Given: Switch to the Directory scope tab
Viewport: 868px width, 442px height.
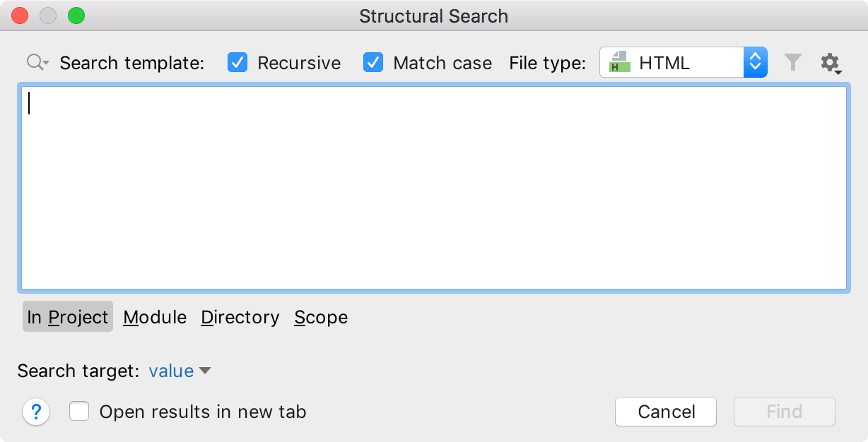Looking at the screenshot, I should coord(240,317).
